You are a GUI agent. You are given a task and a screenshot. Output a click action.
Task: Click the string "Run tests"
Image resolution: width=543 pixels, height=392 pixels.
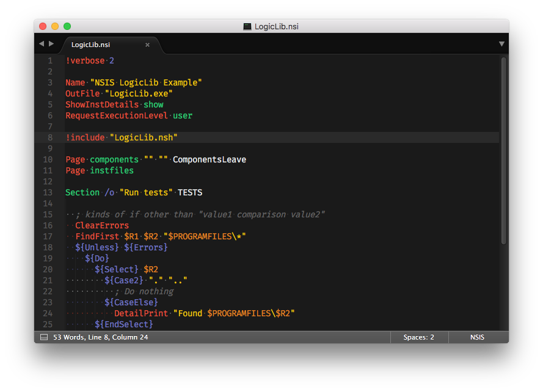[146, 192]
